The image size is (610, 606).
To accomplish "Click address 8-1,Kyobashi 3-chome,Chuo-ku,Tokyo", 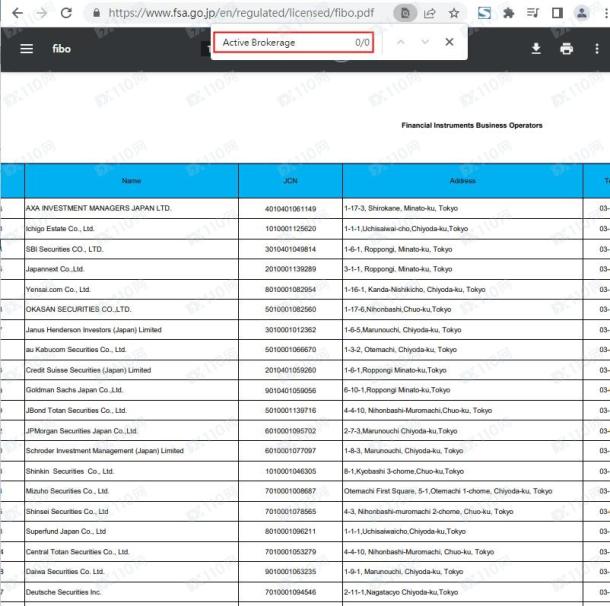I will click(x=404, y=471).
